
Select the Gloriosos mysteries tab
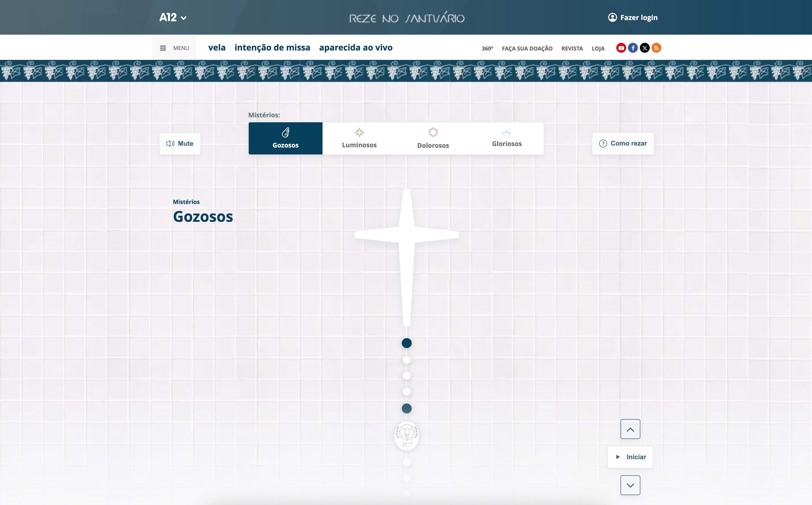pyautogui.click(x=507, y=138)
